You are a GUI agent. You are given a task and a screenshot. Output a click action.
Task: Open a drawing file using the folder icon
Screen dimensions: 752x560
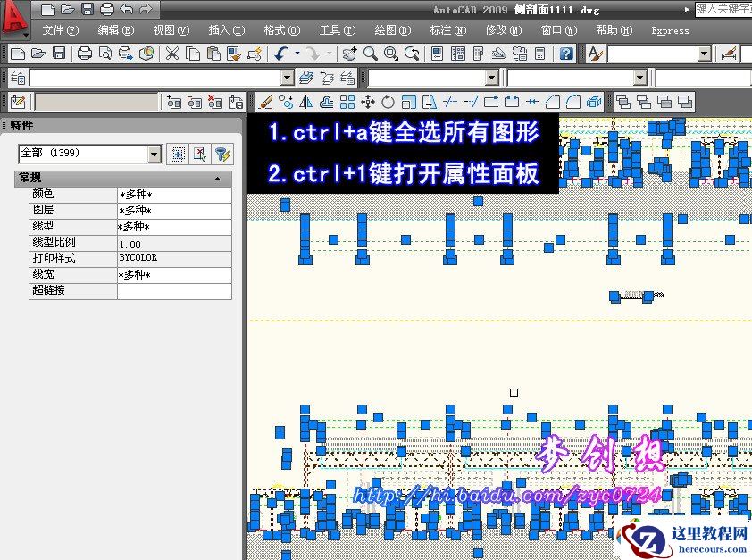point(38,53)
